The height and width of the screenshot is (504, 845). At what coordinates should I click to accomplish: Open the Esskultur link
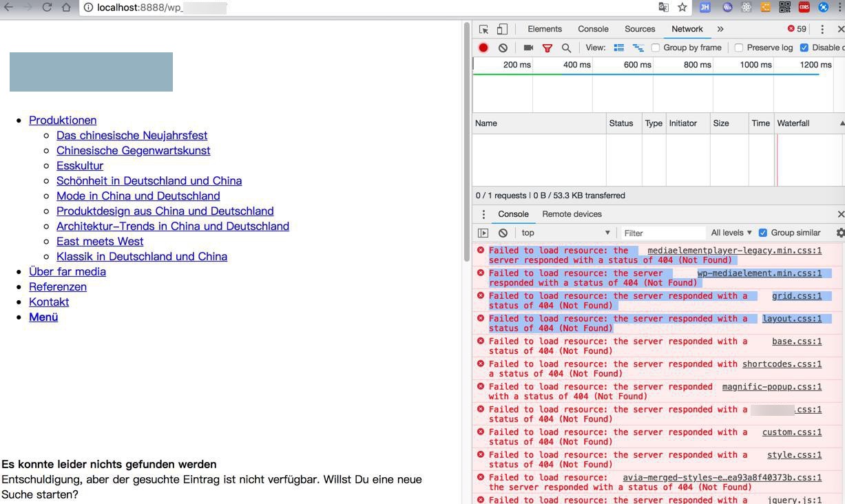tap(80, 166)
